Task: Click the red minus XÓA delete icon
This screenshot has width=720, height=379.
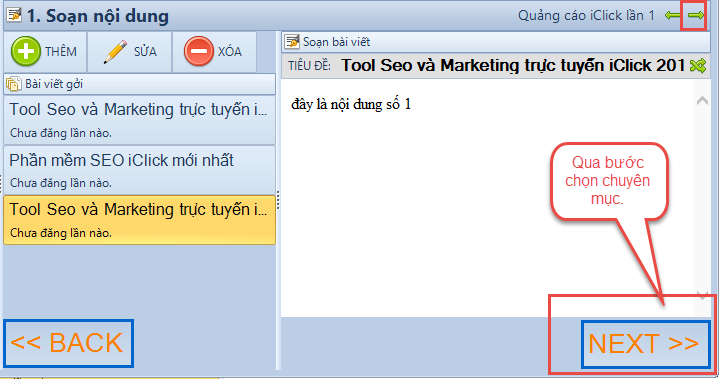Action: point(199,51)
